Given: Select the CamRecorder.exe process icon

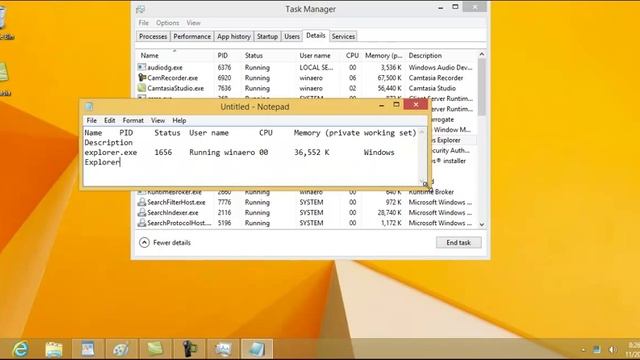Looking at the screenshot, I should (x=142, y=78).
